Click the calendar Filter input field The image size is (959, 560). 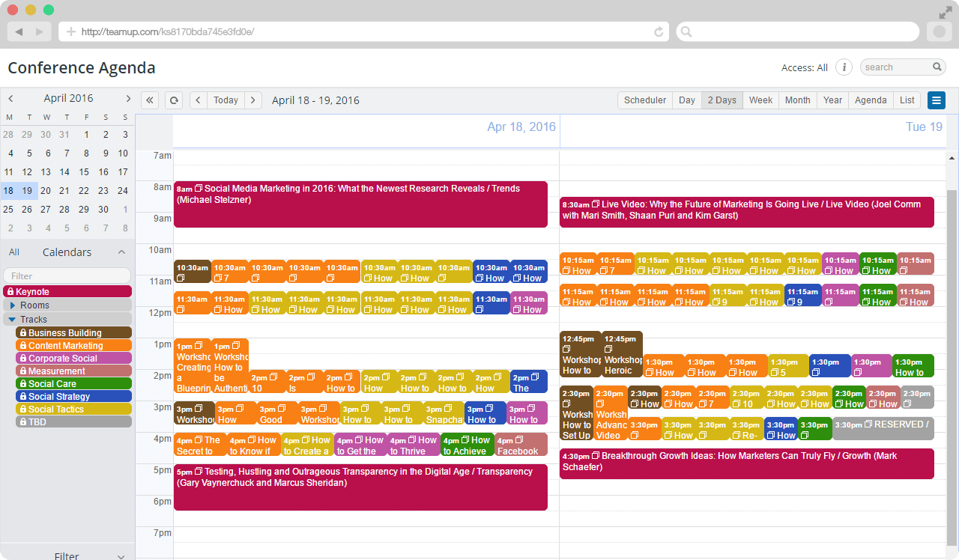point(67,276)
